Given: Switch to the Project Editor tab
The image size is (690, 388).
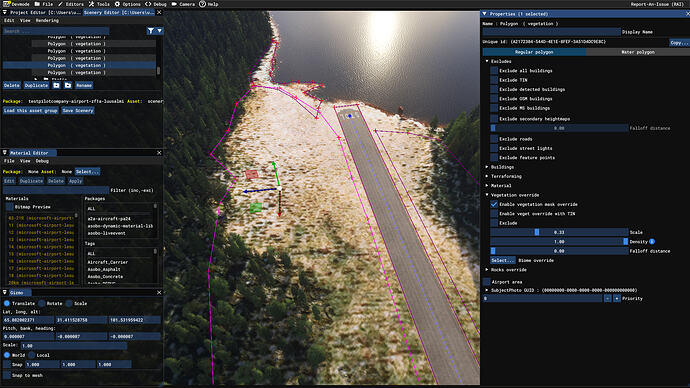Looking at the screenshot, I should point(45,12).
